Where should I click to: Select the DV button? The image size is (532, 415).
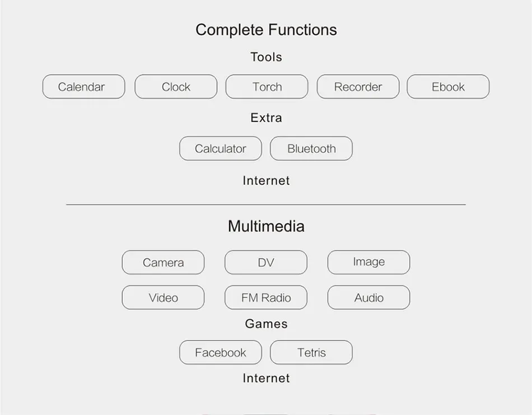(266, 262)
